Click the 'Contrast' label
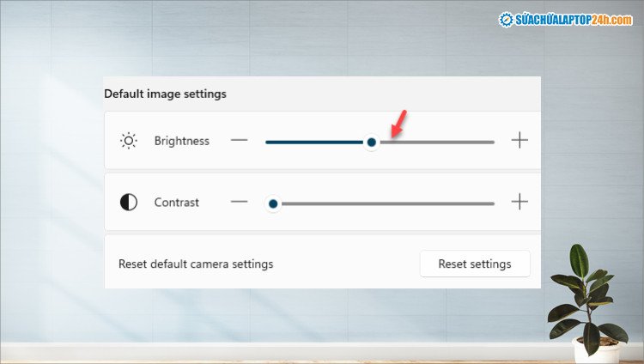The height and width of the screenshot is (364, 644). [176, 202]
